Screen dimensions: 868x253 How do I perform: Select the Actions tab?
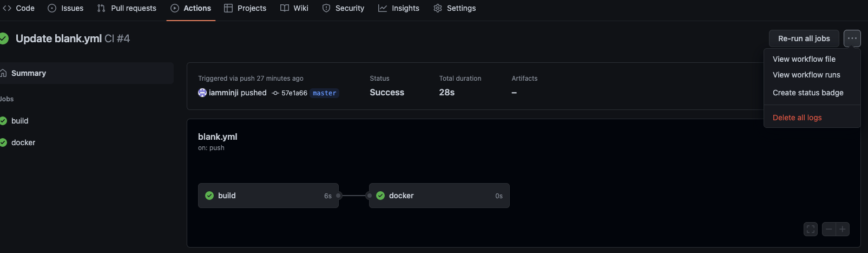click(x=191, y=8)
